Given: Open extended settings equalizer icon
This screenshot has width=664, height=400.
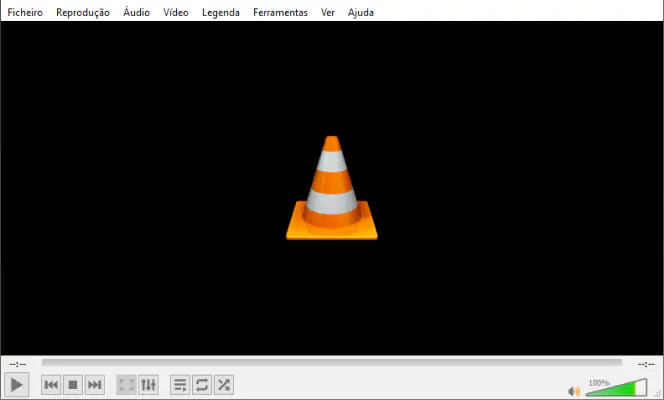Looking at the screenshot, I should 148,385.
